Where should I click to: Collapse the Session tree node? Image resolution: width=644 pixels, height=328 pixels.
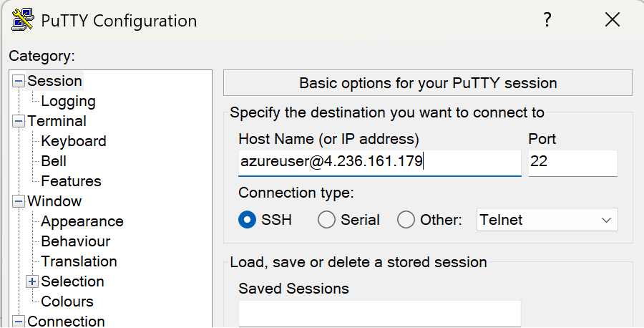pos(19,82)
